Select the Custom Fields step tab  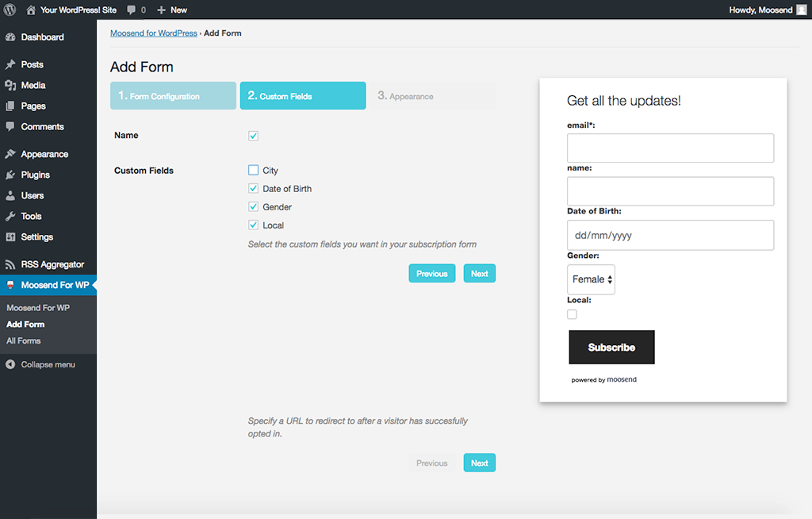pos(303,95)
